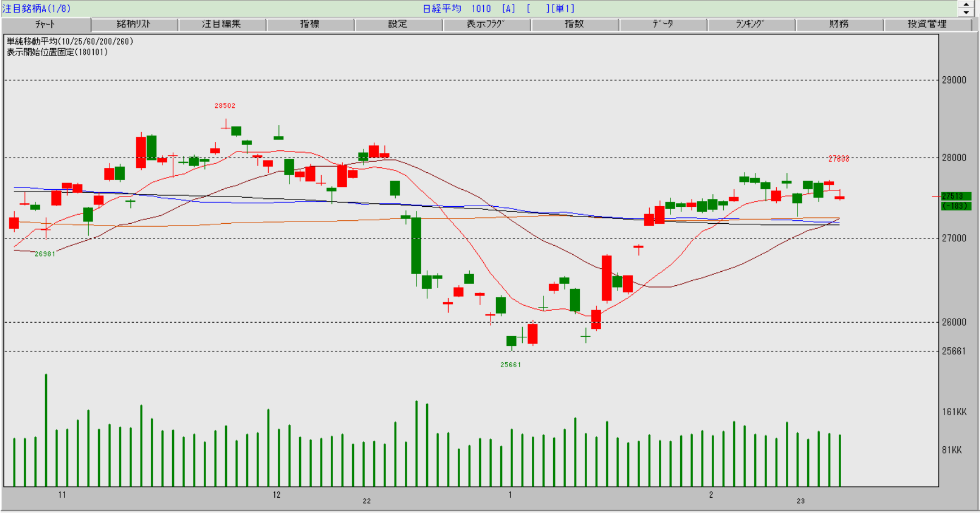Click the 25661 low price label under candles

pyautogui.click(x=510, y=365)
